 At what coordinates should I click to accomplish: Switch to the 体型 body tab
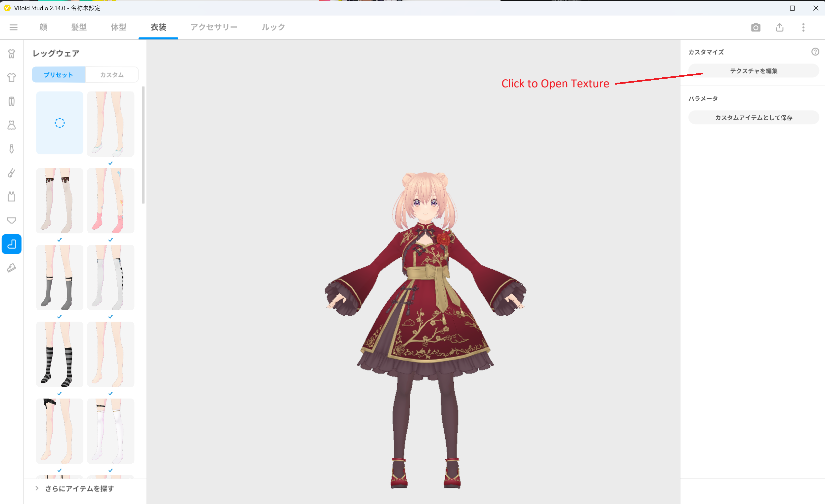tap(118, 27)
